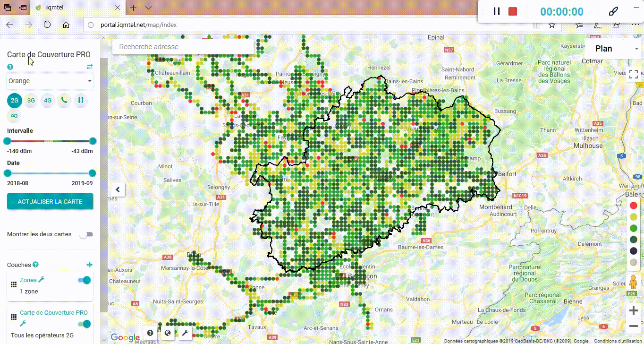Add a new layer with plus icon
This screenshot has height=344, width=644.
click(x=90, y=265)
